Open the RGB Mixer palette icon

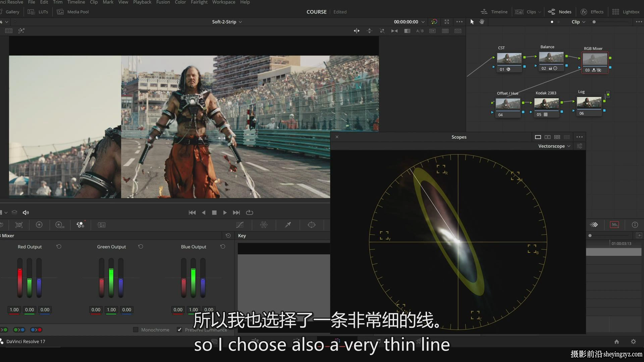point(80,225)
